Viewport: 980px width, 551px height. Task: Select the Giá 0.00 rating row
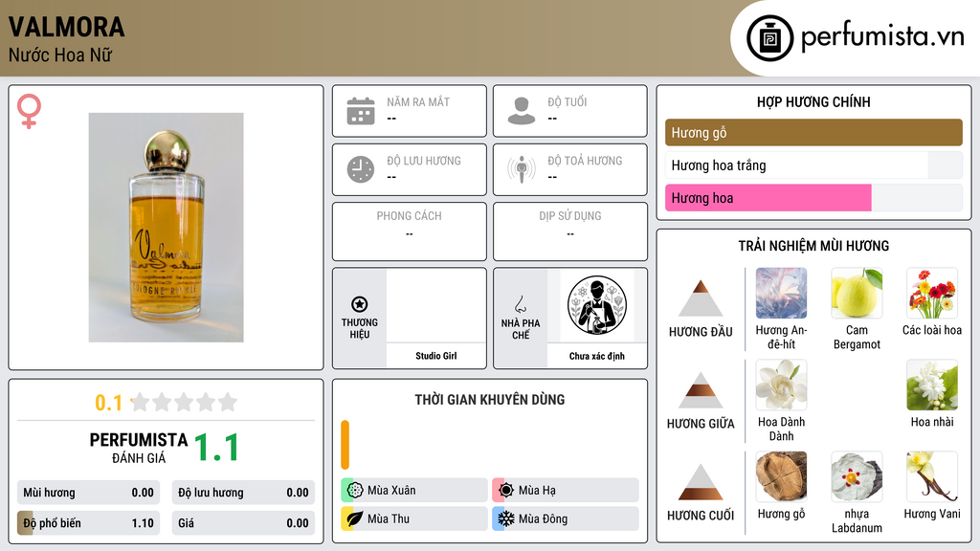pos(243,523)
